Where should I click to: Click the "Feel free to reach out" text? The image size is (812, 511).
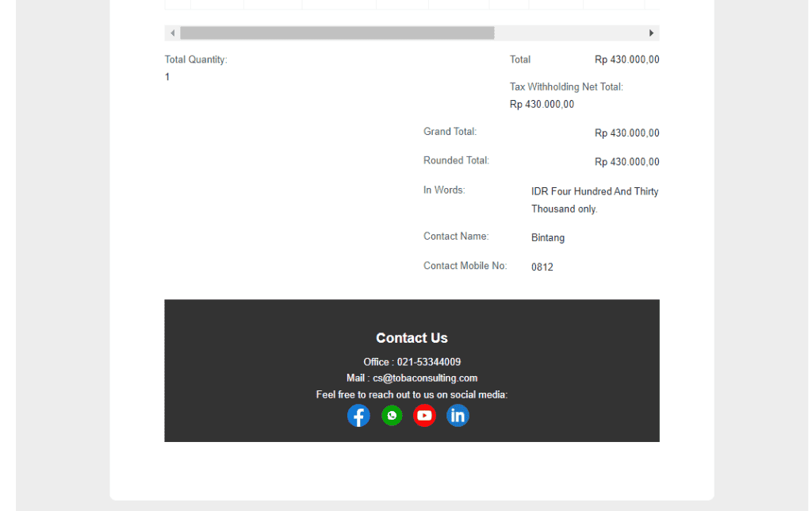(412, 395)
